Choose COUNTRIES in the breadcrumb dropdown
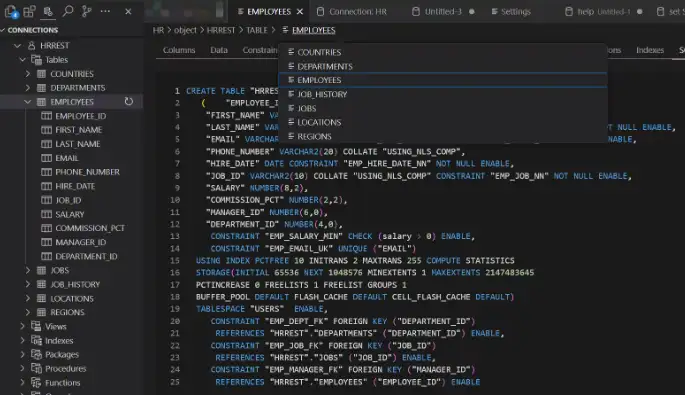This screenshot has height=395, width=685. point(443,52)
